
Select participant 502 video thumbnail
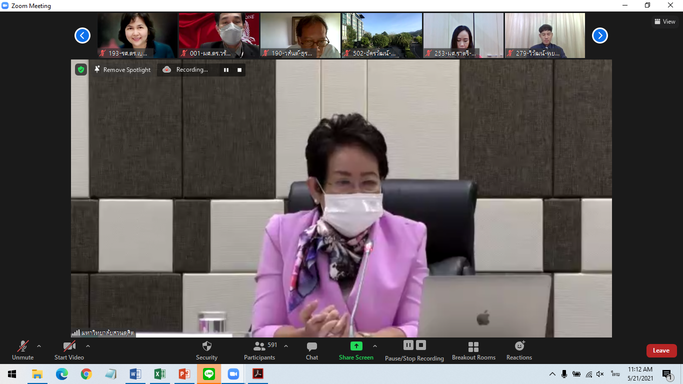coord(382,35)
